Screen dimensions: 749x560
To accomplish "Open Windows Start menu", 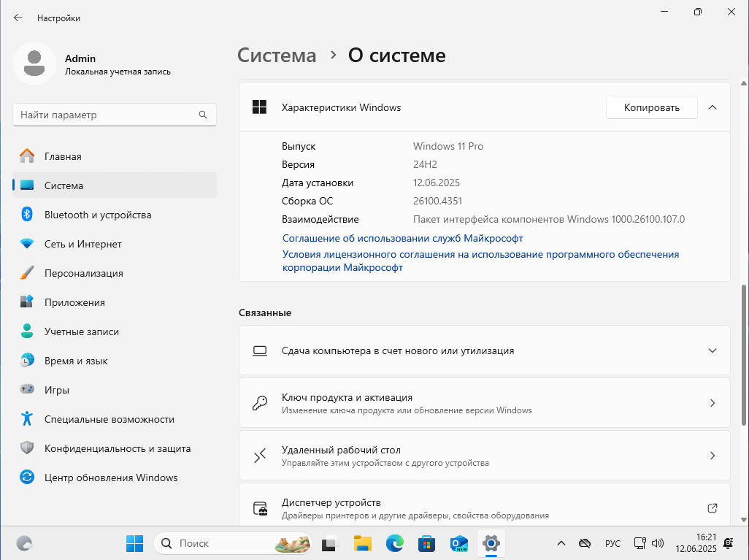I will click(135, 543).
